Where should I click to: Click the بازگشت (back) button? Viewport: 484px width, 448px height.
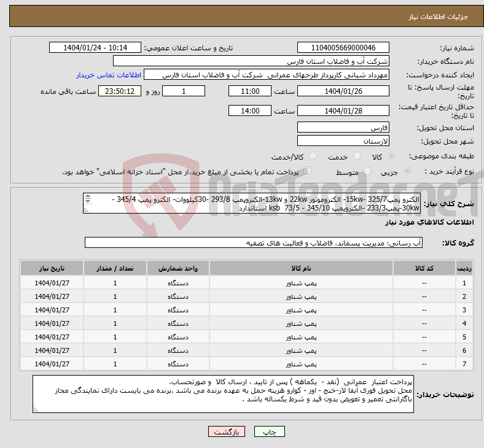227,431
